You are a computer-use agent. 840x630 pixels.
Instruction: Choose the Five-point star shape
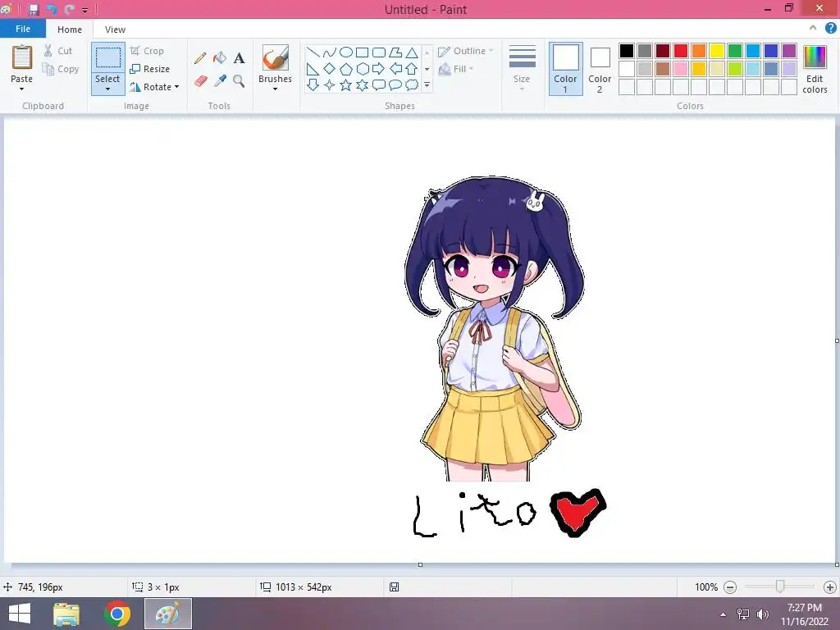tap(346, 84)
